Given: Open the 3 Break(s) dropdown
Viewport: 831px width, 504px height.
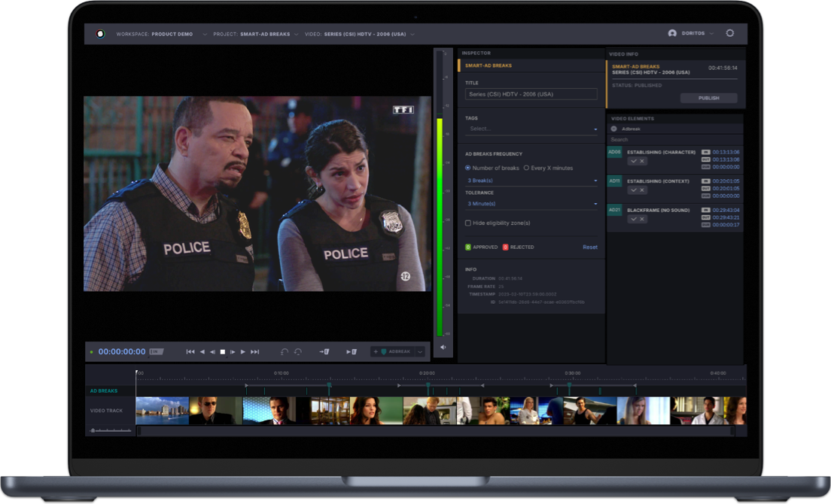Looking at the screenshot, I should click(x=531, y=181).
